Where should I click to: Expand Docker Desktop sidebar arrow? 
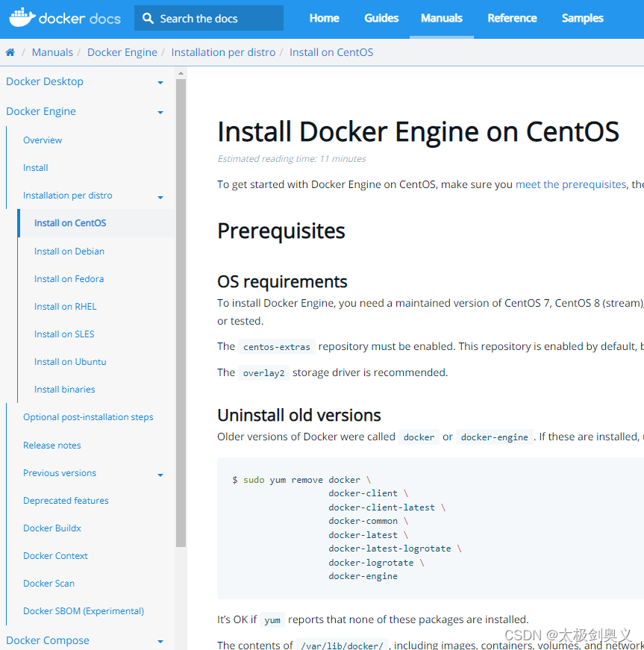(160, 83)
